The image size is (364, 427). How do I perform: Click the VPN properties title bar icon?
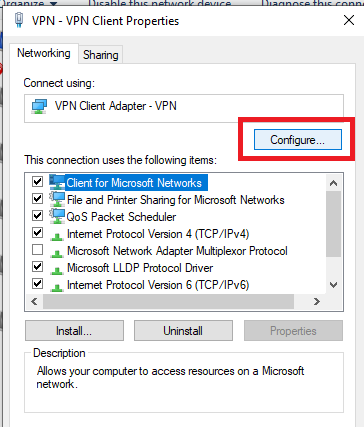coord(19,20)
